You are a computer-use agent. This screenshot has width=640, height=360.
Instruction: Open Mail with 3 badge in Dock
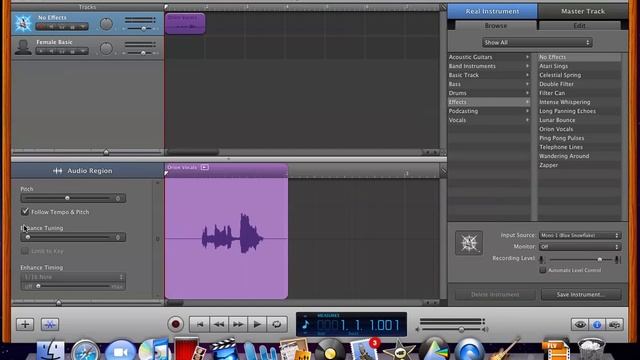(364, 349)
